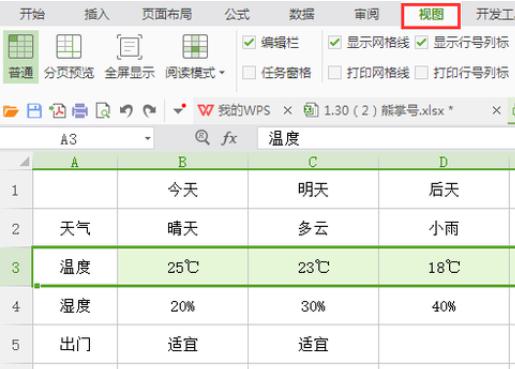
Task: Enable the 打印网格线 checkbox
Action: pyautogui.click(x=335, y=72)
